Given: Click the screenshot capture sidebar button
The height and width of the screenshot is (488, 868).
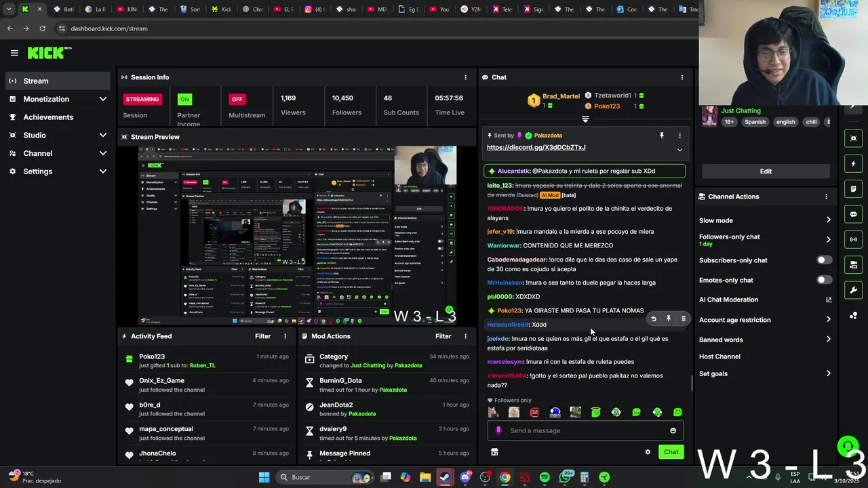Looking at the screenshot, I should [x=853, y=138].
